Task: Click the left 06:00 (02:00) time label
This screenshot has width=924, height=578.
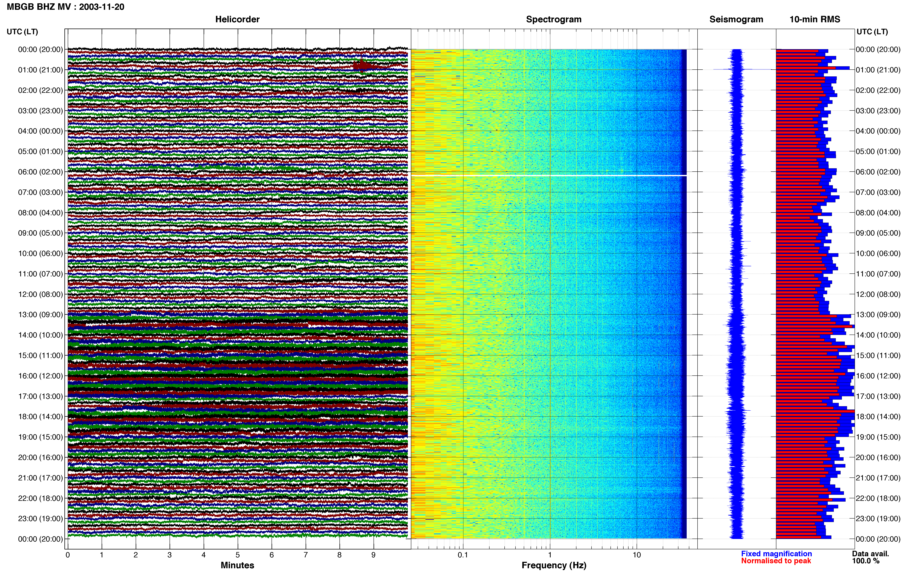Action: 41,172
